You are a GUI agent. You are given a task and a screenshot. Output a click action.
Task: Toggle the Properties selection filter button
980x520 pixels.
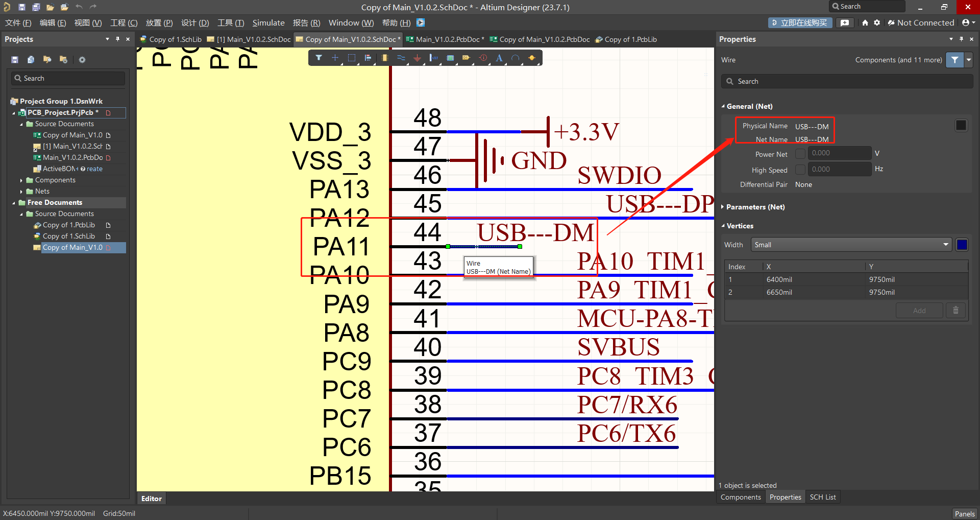tap(954, 60)
